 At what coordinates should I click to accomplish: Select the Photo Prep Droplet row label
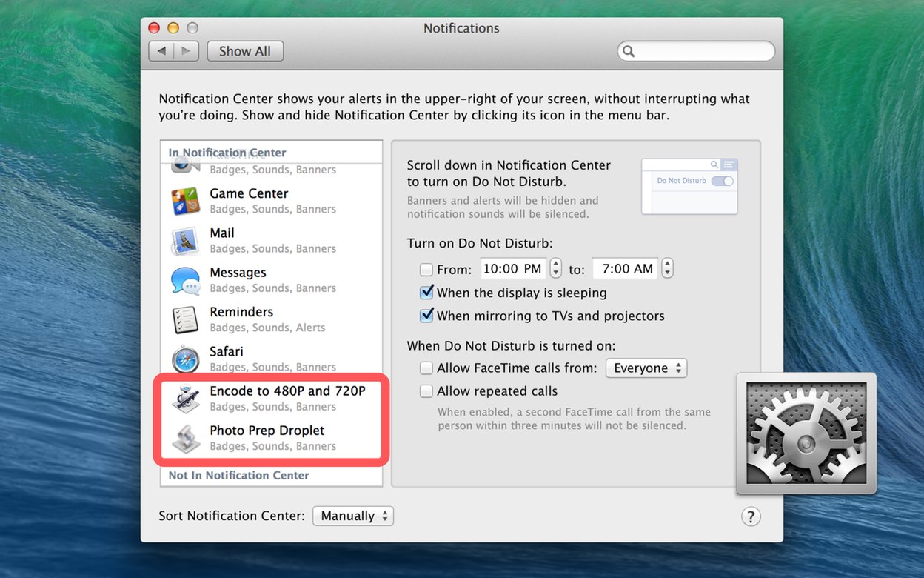tap(267, 431)
